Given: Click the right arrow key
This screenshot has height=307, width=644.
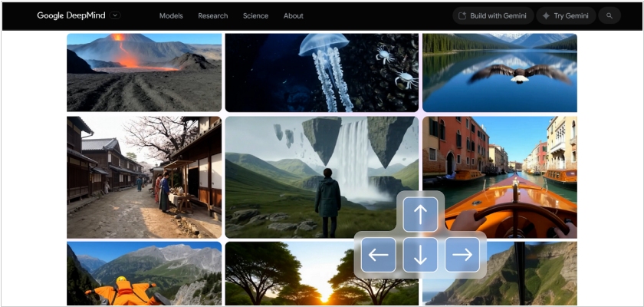Looking at the screenshot, I should 462,255.
